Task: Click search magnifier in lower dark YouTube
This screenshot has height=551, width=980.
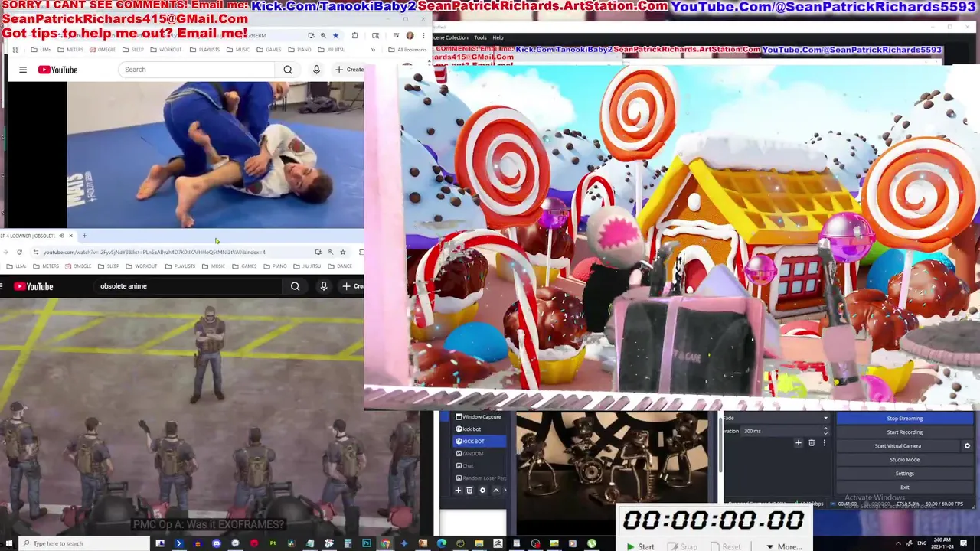Action: [x=295, y=286]
